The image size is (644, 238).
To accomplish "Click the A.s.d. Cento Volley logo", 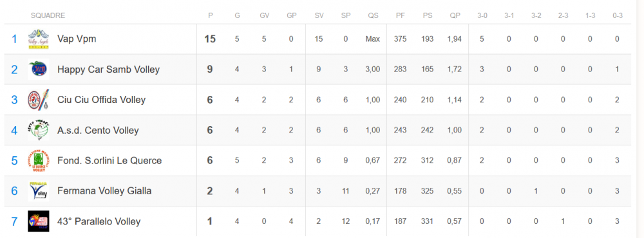I will [x=39, y=130].
